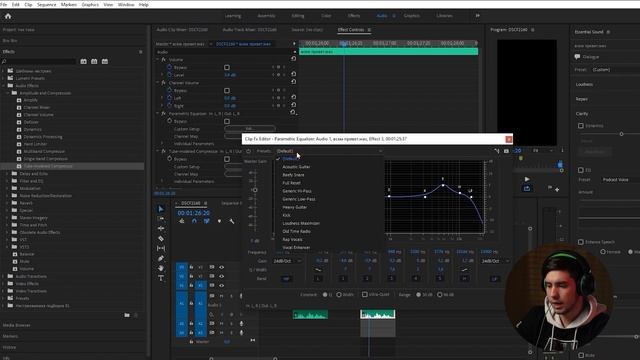This screenshot has width=640, height=360.
Task: Check the Ultra-Quiet option
Action: pos(364,294)
